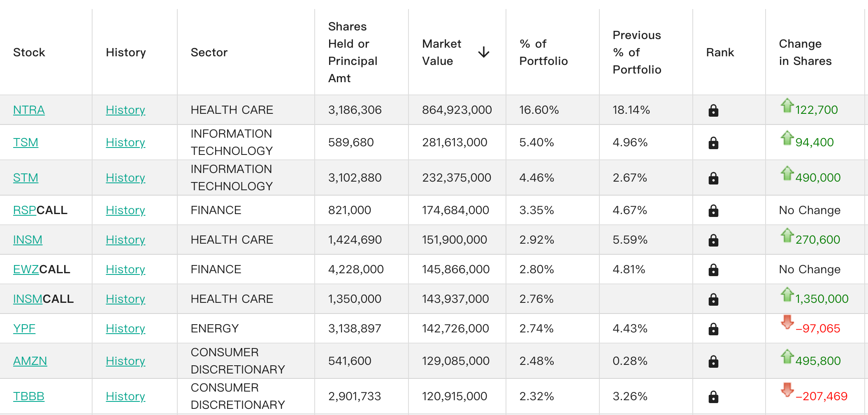
Task: Sort table by Stock column header
Action: coord(29,52)
